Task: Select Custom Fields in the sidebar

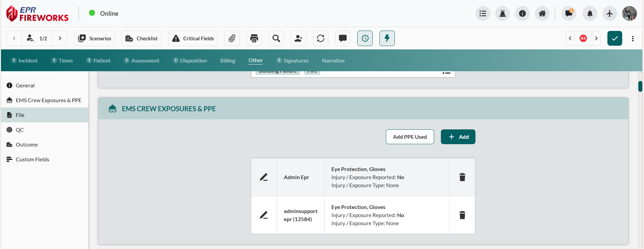Action: 32,159
